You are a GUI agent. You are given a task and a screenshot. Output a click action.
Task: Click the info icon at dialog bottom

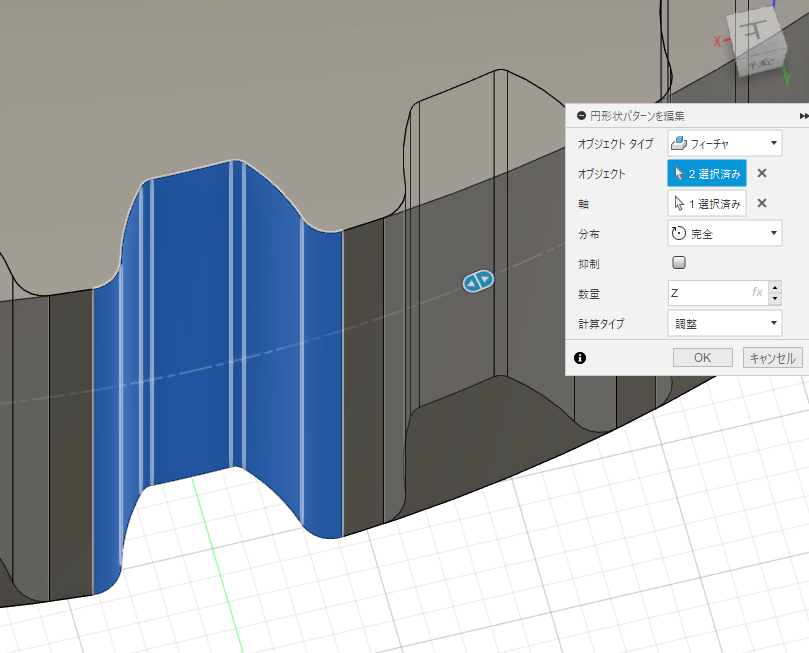[x=580, y=358]
